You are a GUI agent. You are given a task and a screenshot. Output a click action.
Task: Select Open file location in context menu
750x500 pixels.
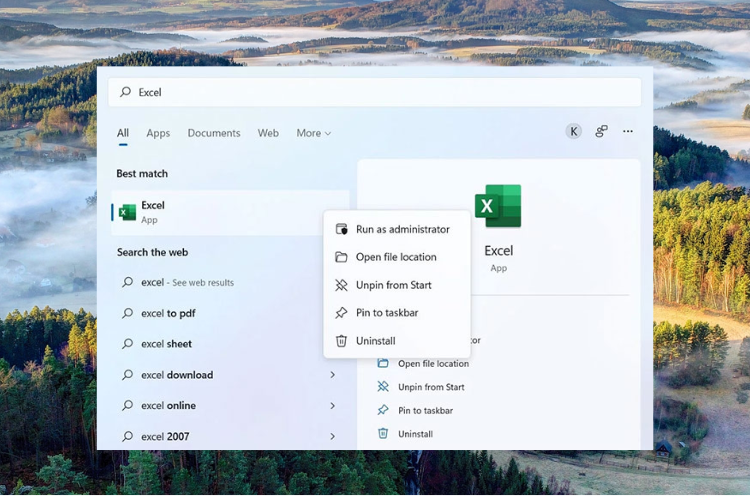(x=397, y=257)
